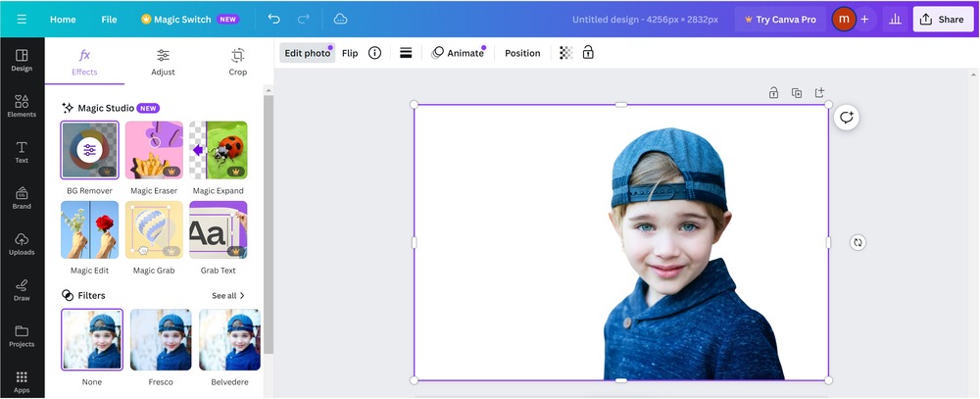Image resolution: width=980 pixels, height=399 pixels.
Task: Expand all filters with See all
Action: 228,295
